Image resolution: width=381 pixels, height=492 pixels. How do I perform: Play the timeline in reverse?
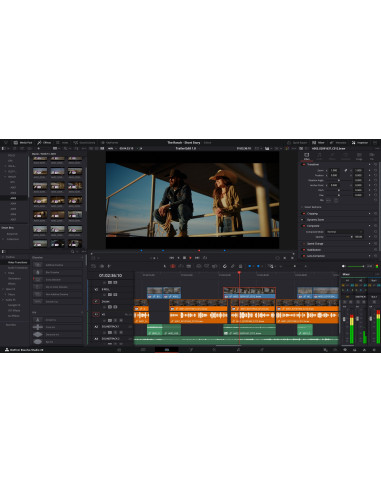click(178, 258)
